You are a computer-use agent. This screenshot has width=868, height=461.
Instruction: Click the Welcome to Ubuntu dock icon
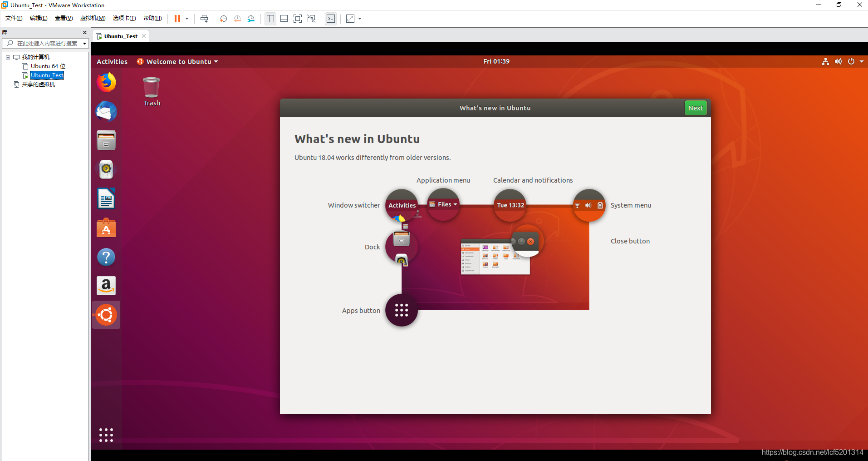(x=106, y=315)
